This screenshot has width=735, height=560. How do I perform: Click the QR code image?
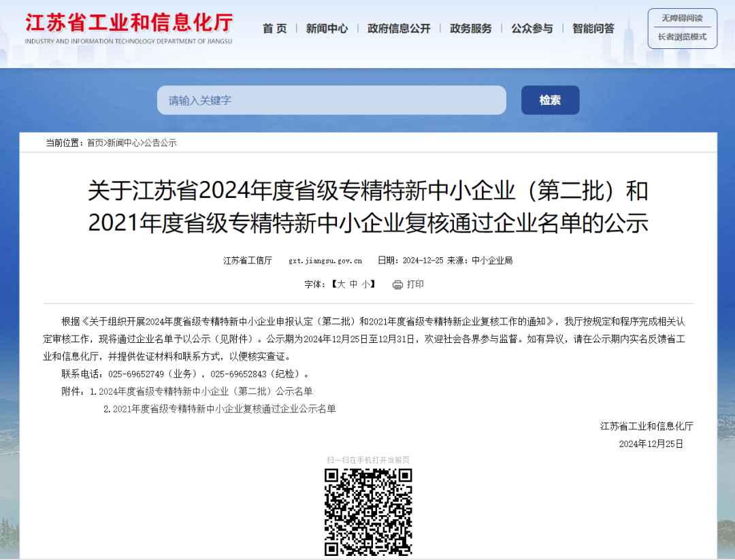(368, 512)
